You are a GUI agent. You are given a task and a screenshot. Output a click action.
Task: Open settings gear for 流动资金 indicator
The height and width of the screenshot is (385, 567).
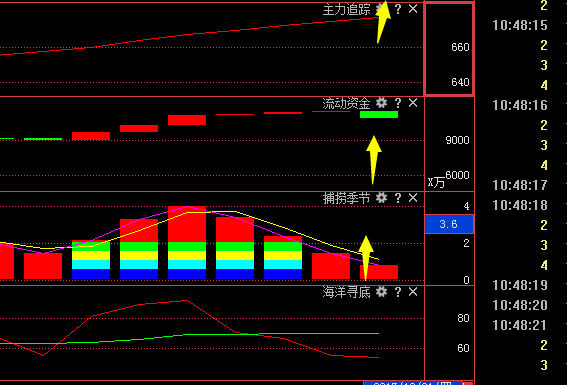(381, 103)
